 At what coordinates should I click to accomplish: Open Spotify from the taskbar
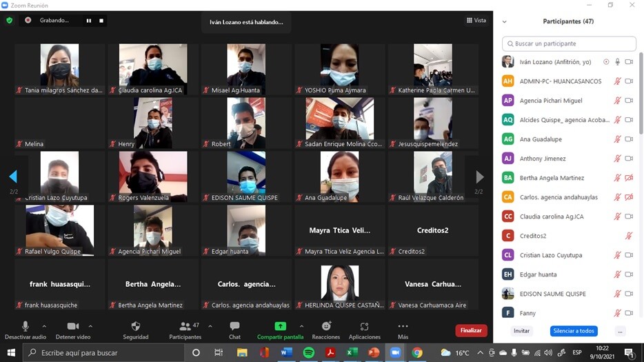click(x=308, y=352)
